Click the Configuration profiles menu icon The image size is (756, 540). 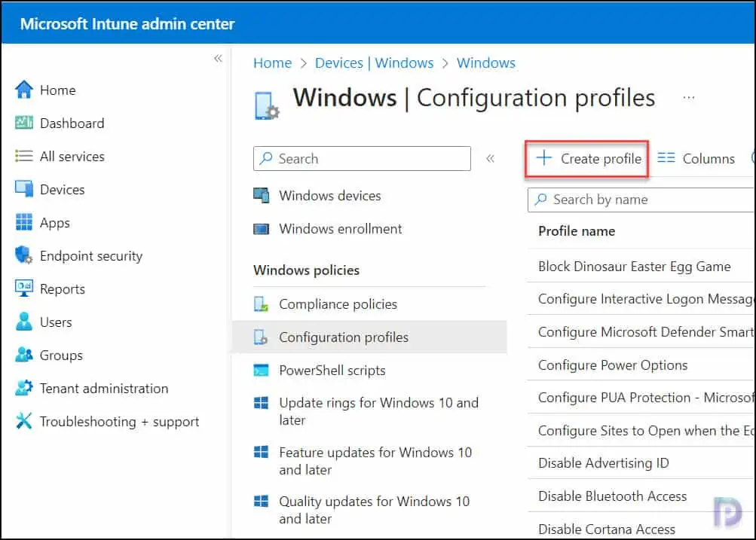(261, 337)
